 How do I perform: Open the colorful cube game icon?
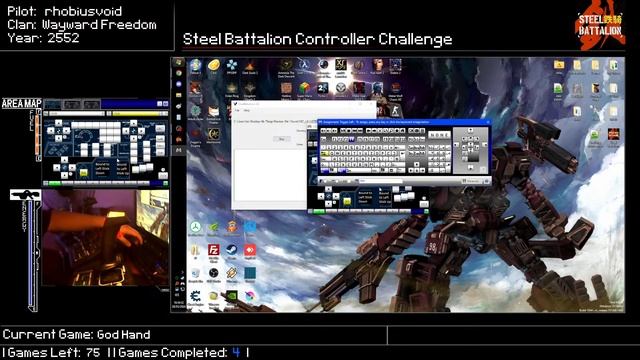pyautogui.click(x=304, y=88)
